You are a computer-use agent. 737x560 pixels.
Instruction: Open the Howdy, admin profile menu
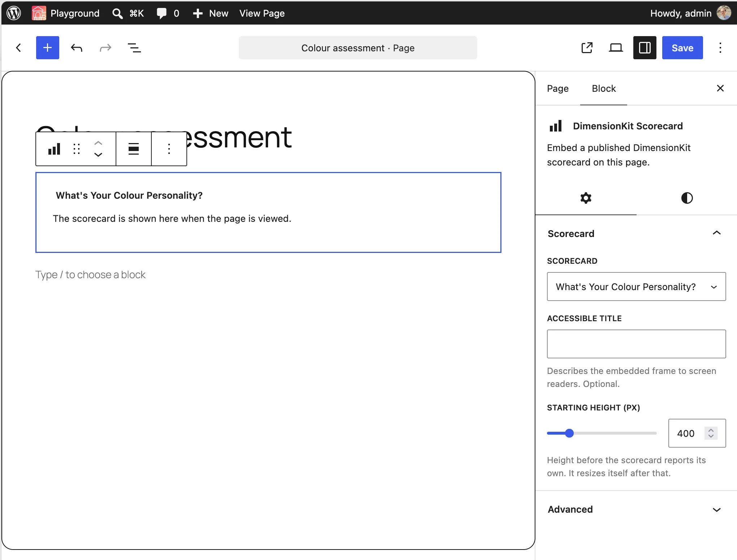[x=690, y=13]
